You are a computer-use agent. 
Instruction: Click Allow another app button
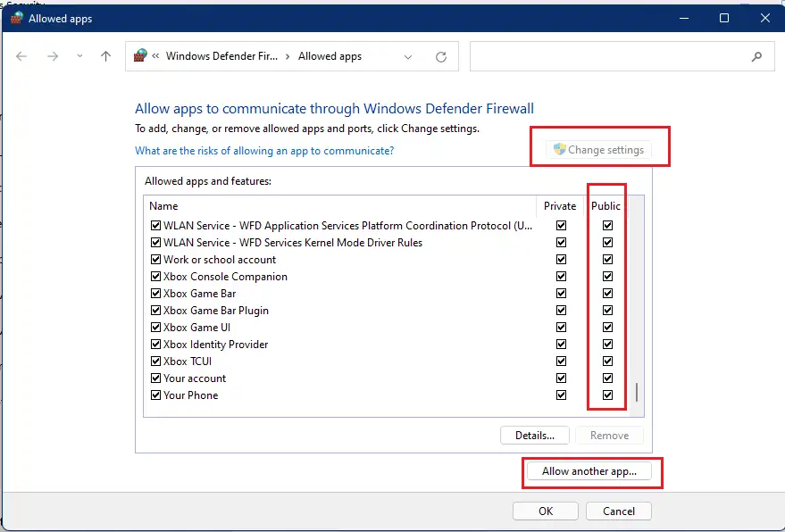[x=589, y=471]
